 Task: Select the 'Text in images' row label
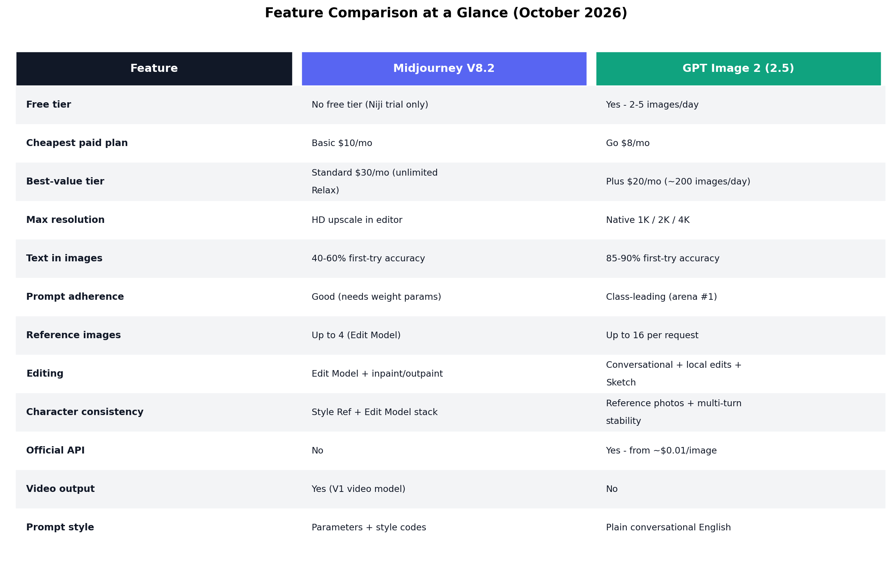click(64, 258)
